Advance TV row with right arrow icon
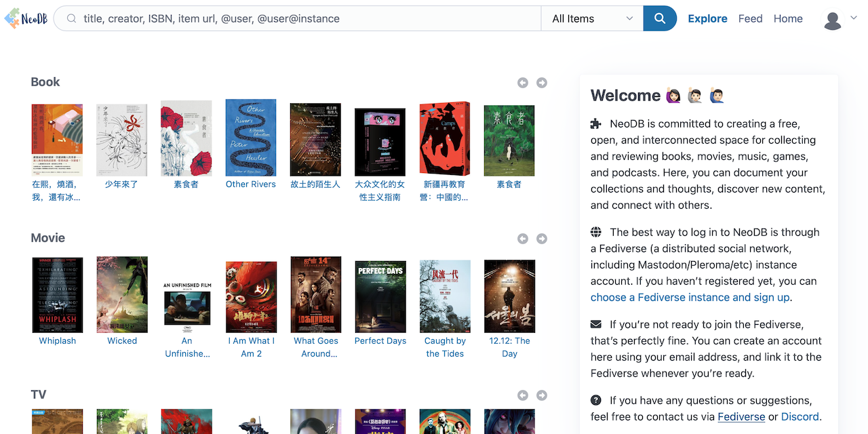This screenshot has width=868, height=434. (542, 395)
